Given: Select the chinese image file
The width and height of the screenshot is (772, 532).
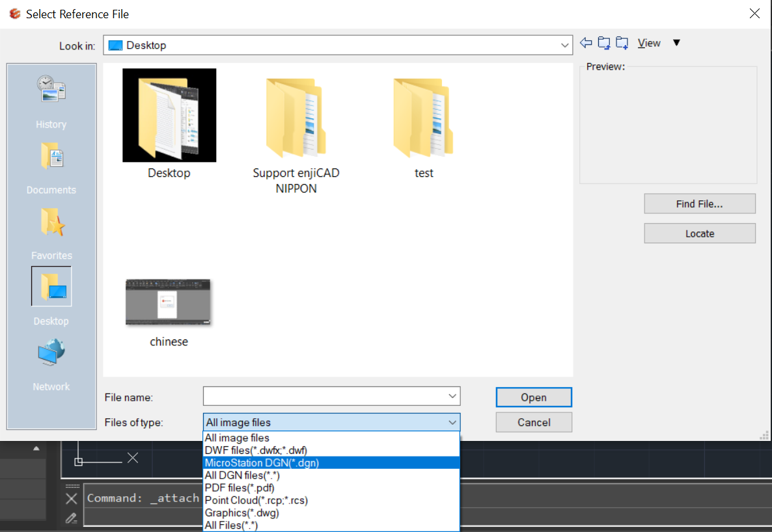Looking at the screenshot, I should [169, 313].
